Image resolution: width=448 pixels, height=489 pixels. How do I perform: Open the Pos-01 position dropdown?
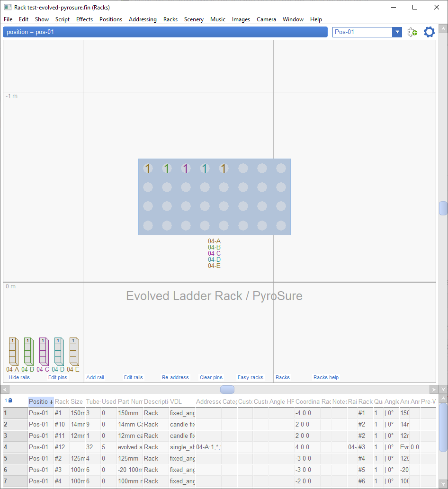pos(397,32)
